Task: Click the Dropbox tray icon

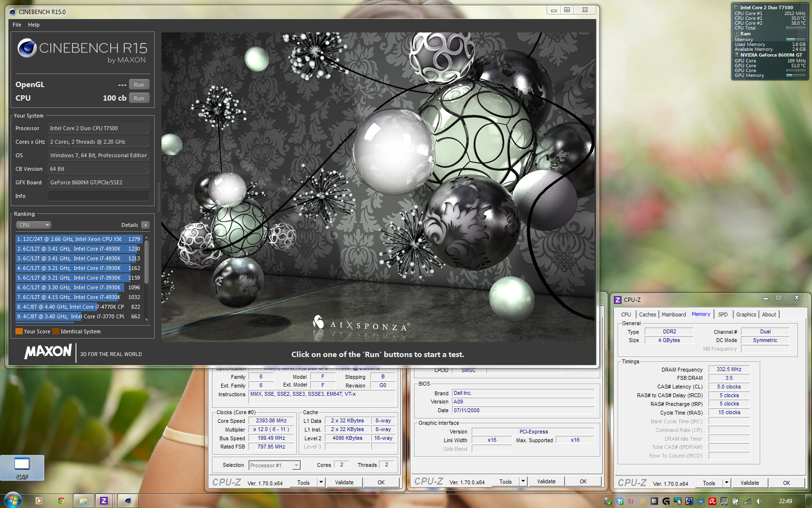Action: [620, 501]
